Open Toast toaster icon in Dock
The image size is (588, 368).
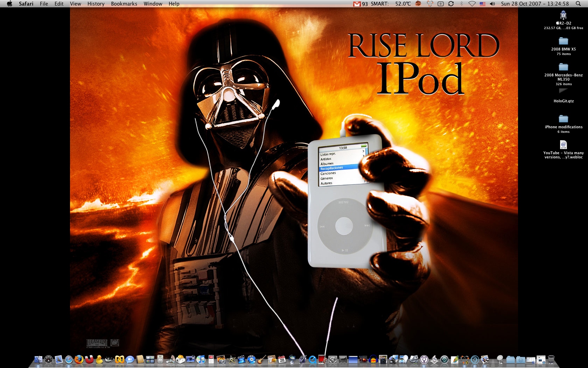click(181, 359)
